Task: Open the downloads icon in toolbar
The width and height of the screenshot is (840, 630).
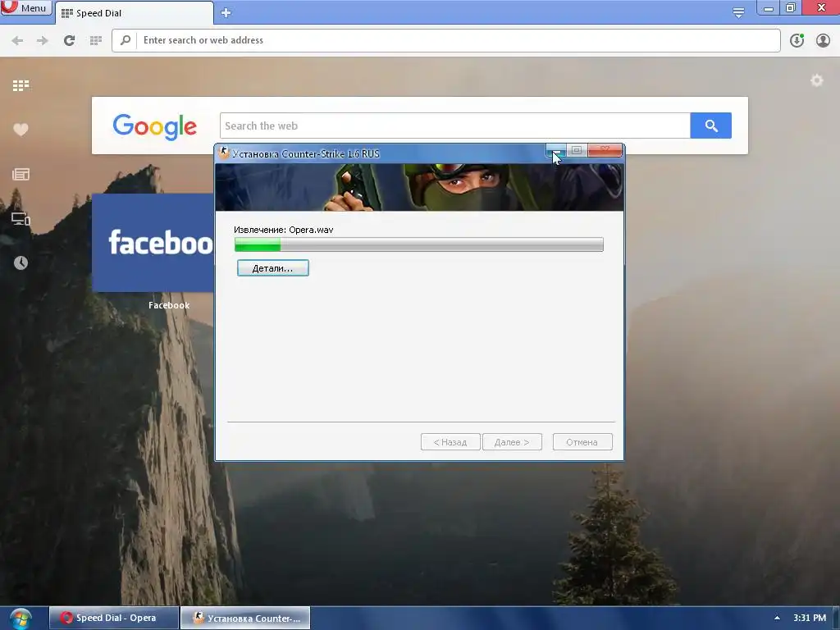Action: [x=797, y=40]
